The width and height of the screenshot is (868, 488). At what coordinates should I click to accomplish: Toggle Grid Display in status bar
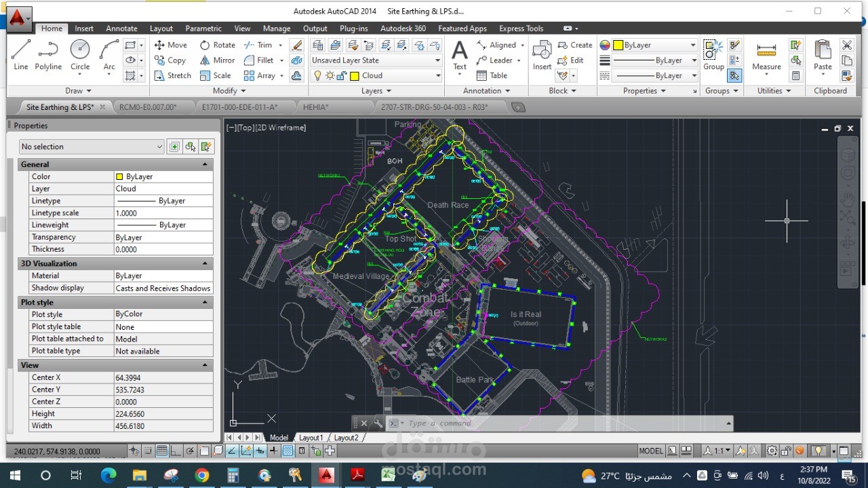pyautogui.click(x=162, y=451)
